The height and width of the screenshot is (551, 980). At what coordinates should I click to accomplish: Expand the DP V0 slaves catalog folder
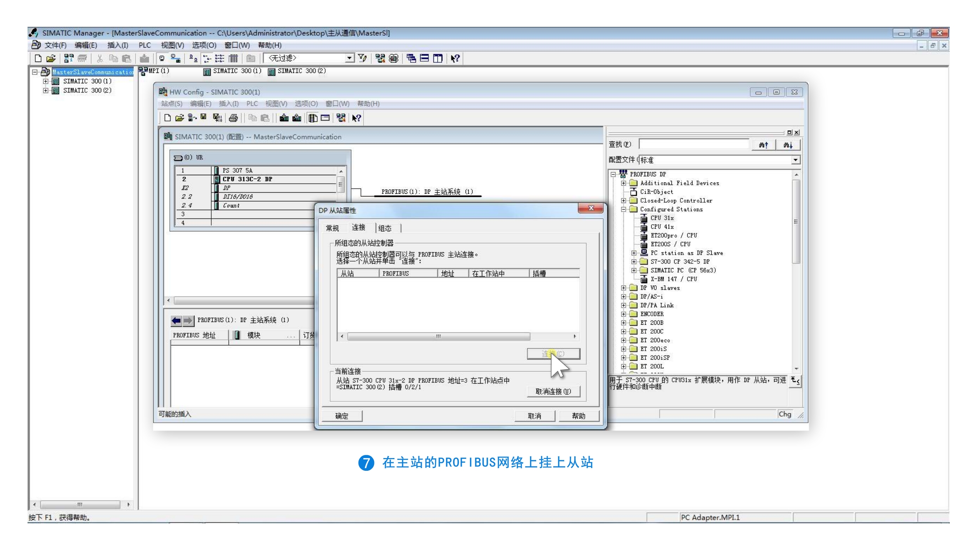coord(623,288)
